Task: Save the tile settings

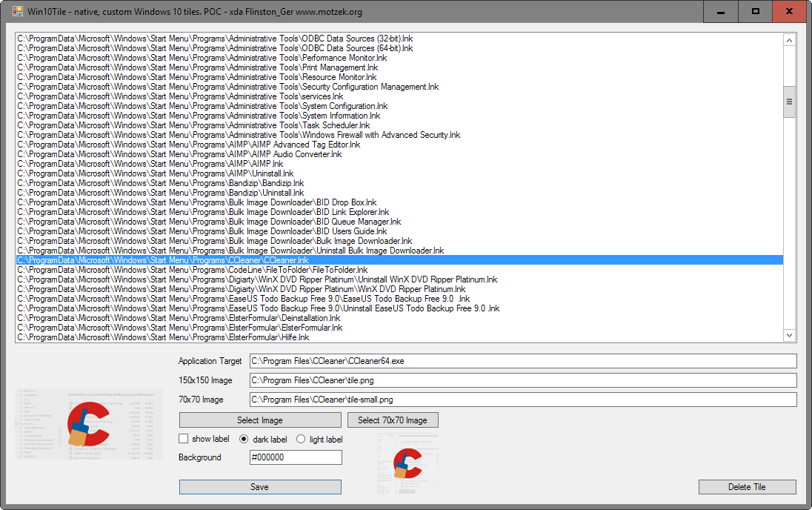Action: pos(260,487)
